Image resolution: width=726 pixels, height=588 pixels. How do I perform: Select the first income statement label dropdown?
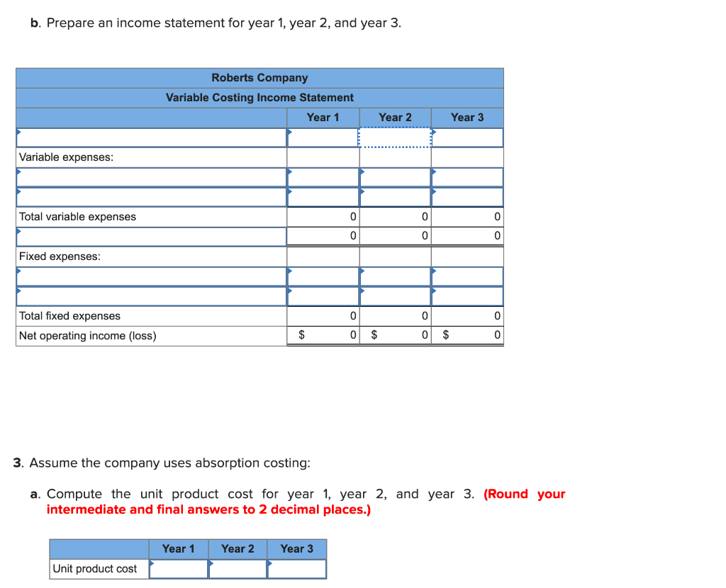click(152, 138)
